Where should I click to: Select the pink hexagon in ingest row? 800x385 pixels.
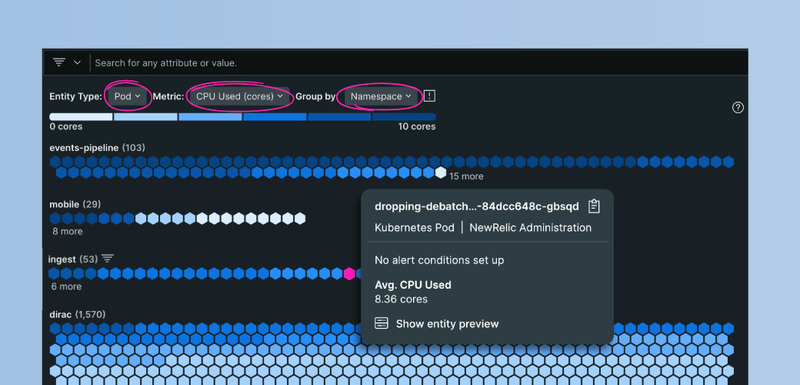[x=349, y=274]
